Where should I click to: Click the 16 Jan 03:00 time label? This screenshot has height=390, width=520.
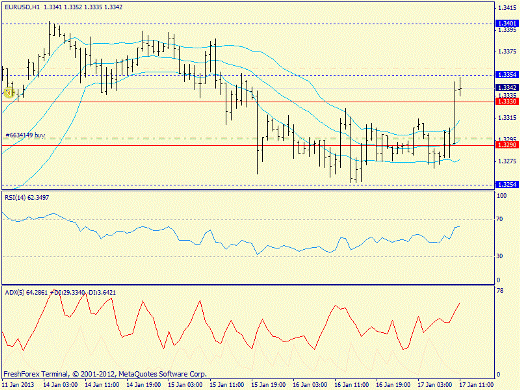point(310,385)
